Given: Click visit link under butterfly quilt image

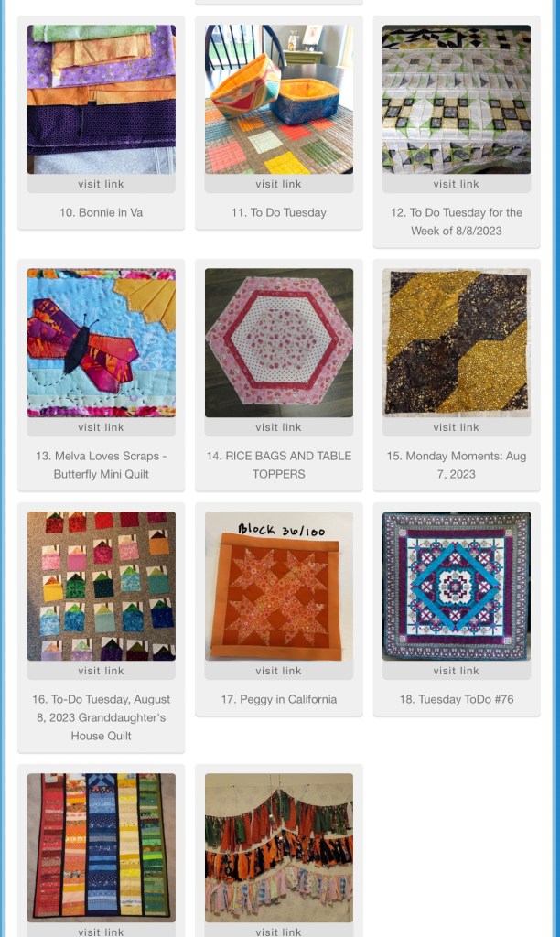Looking at the screenshot, I should click(x=101, y=427).
